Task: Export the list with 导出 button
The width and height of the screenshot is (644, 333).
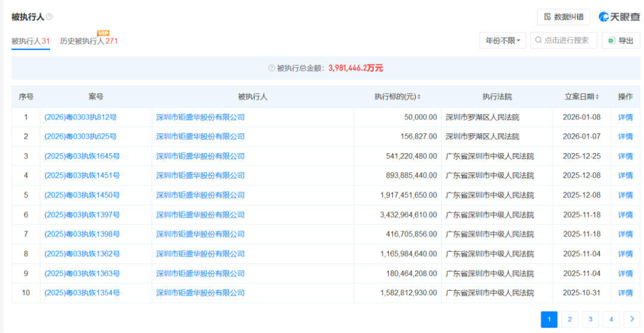Action: pyautogui.click(x=621, y=41)
